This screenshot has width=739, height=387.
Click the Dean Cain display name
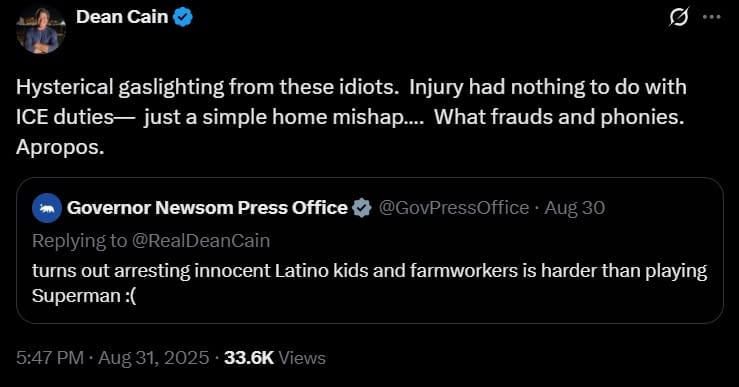(122, 17)
